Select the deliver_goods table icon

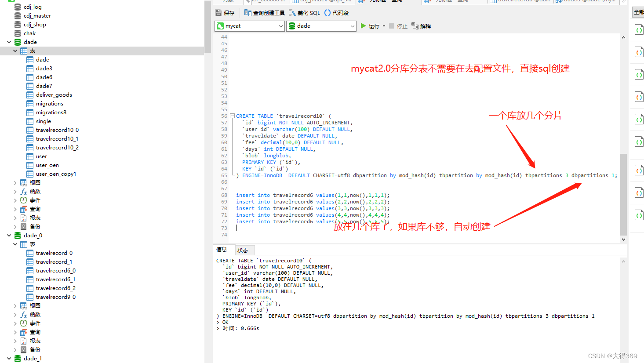coord(30,95)
